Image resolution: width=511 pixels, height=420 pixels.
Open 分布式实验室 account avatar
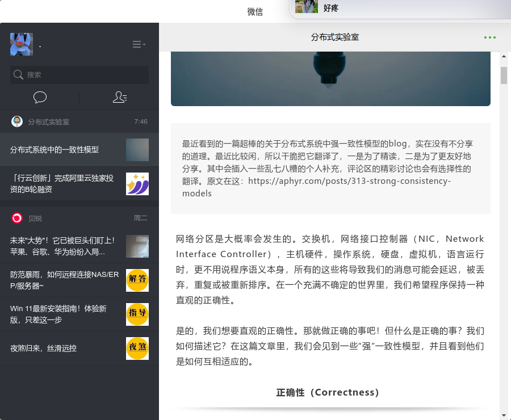point(17,121)
